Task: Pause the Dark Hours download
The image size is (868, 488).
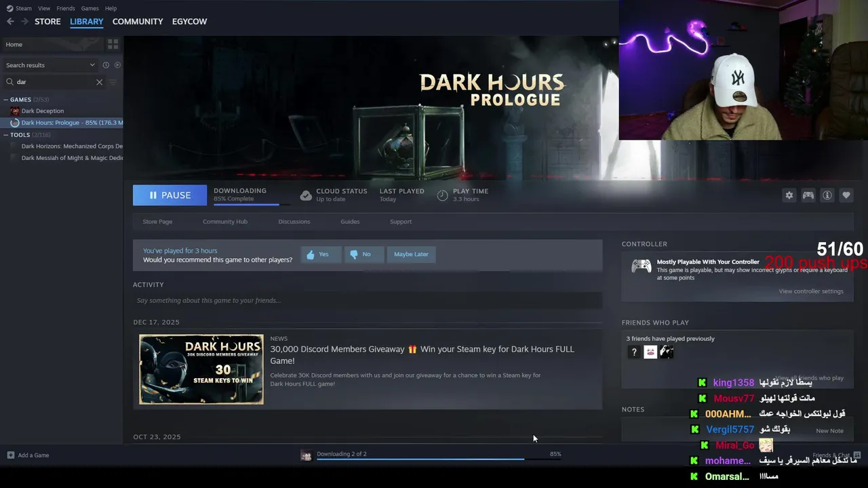Action: click(x=170, y=195)
